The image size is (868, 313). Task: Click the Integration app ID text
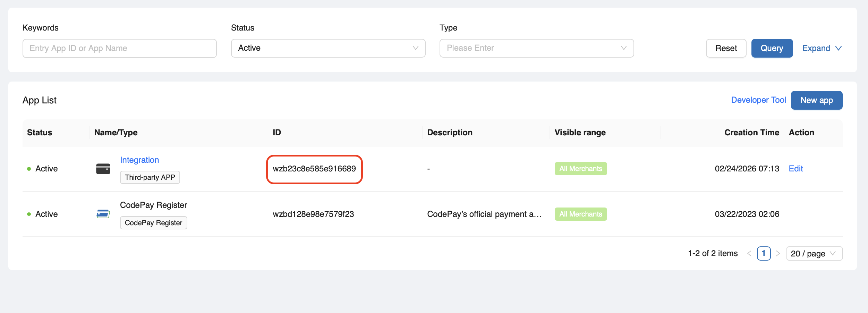[314, 169]
